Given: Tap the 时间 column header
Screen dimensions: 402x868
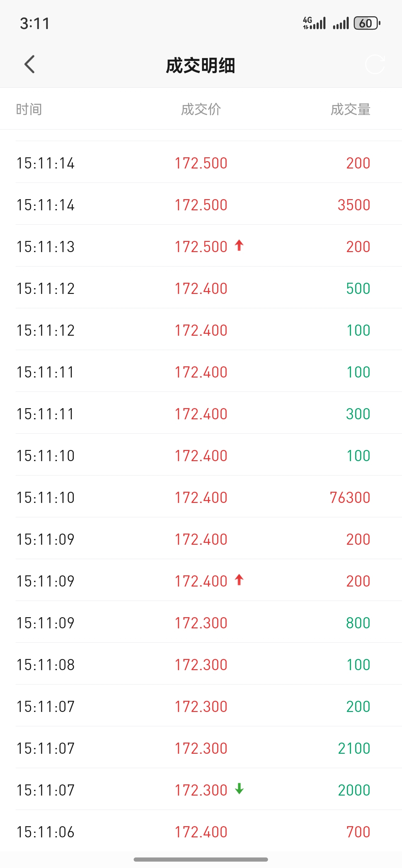Looking at the screenshot, I should tap(29, 109).
